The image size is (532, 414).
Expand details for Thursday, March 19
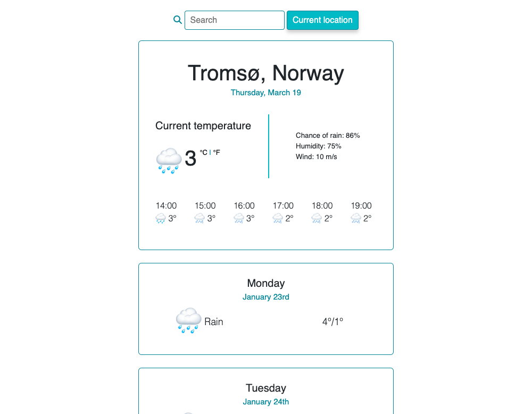coord(266,93)
